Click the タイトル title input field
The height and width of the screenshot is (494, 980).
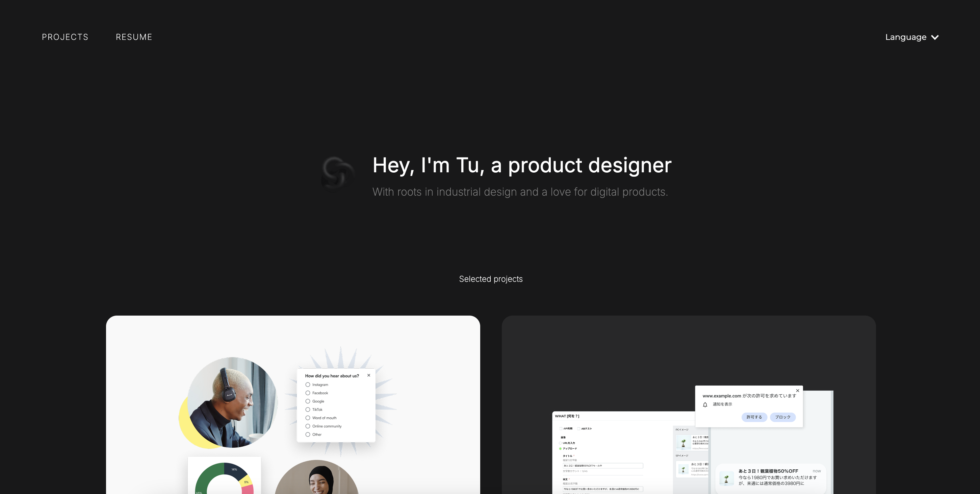602,466
